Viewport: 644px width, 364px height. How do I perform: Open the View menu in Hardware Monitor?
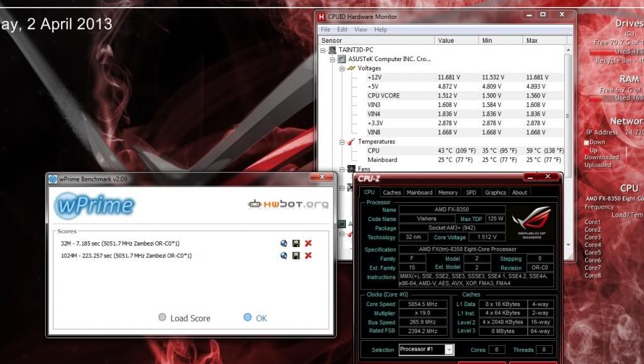pyautogui.click(x=360, y=30)
